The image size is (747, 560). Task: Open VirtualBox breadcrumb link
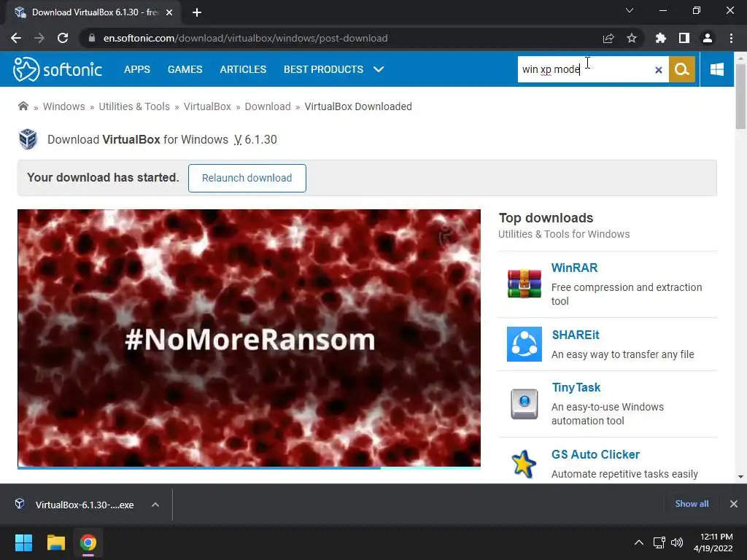[207, 106]
